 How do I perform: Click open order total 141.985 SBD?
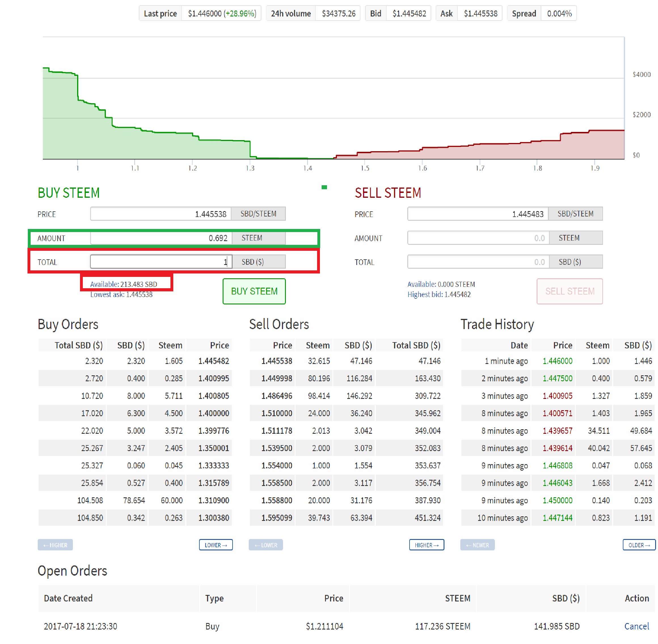click(556, 626)
